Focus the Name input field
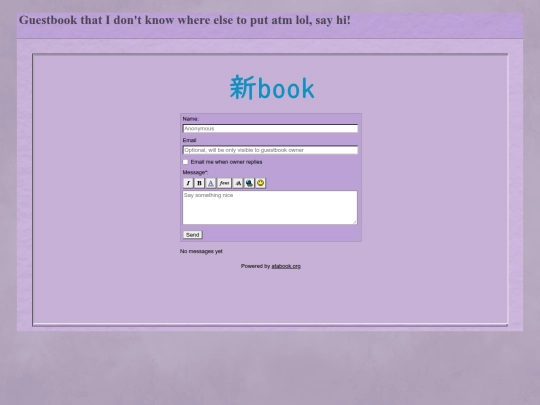The image size is (540, 405). 270,128
